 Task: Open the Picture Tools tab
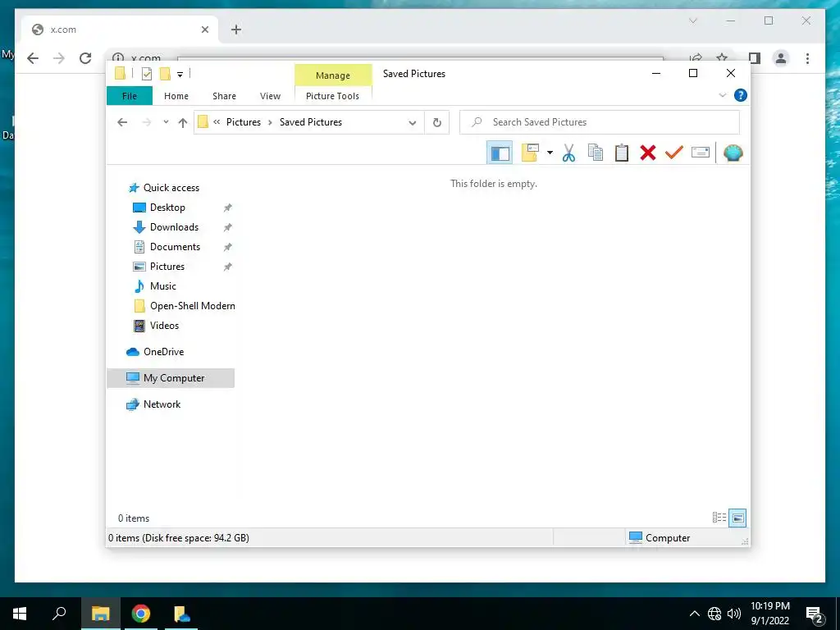[x=332, y=96]
